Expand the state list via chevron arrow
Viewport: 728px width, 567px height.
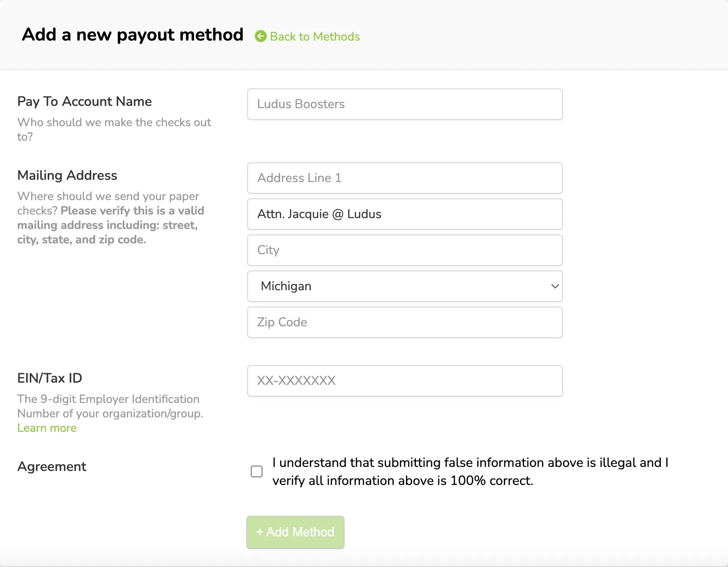(x=555, y=286)
